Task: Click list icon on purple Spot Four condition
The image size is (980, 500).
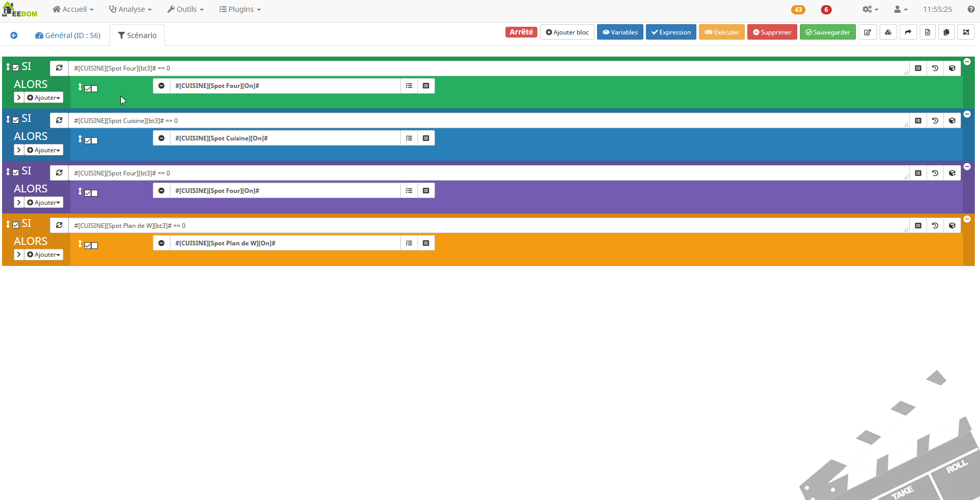Action: pos(918,173)
